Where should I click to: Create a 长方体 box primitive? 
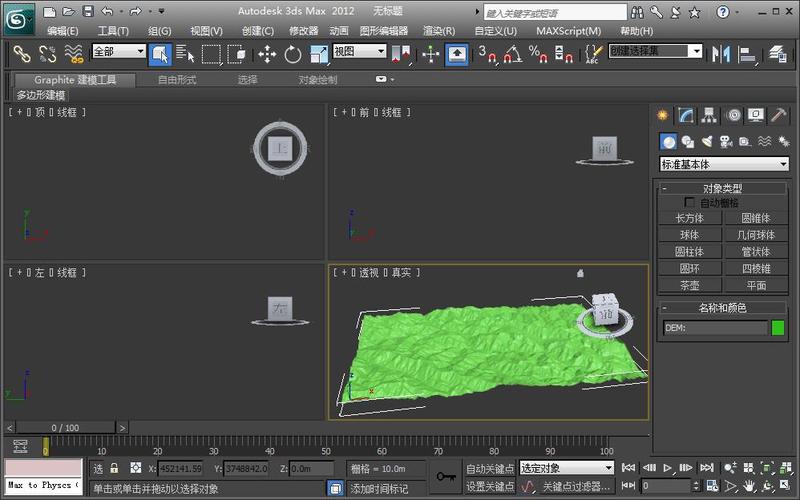click(x=690, y=218)
